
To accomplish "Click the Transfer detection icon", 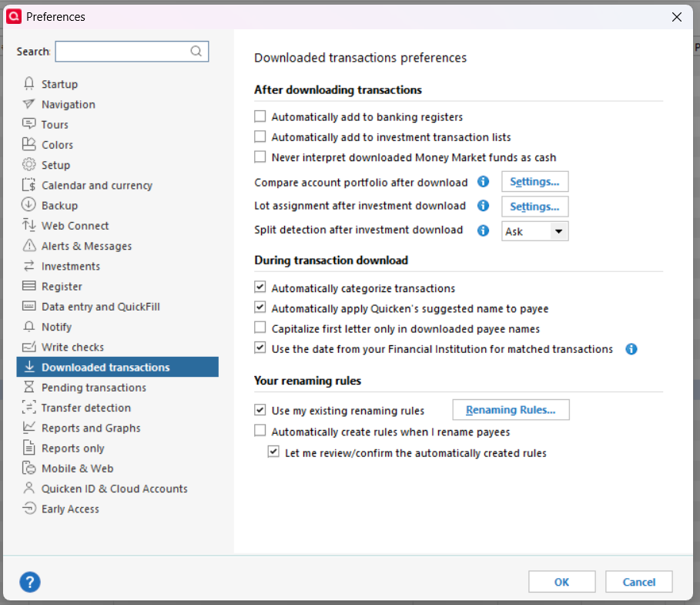I will 29,407.
